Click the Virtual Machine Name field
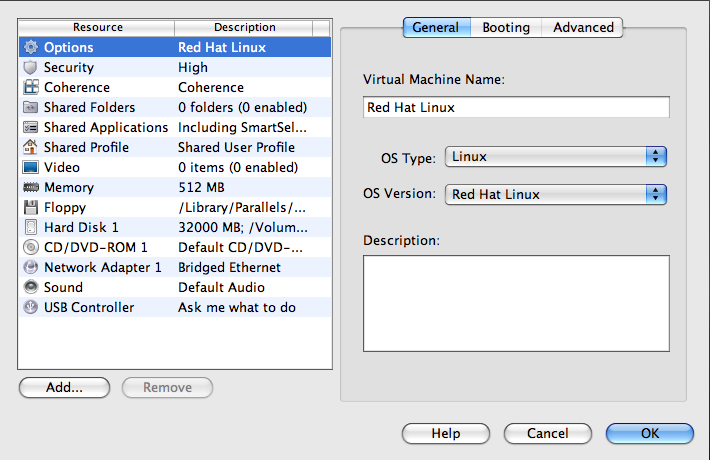Screen dimensions: 710x460 [x=516, y=107]
